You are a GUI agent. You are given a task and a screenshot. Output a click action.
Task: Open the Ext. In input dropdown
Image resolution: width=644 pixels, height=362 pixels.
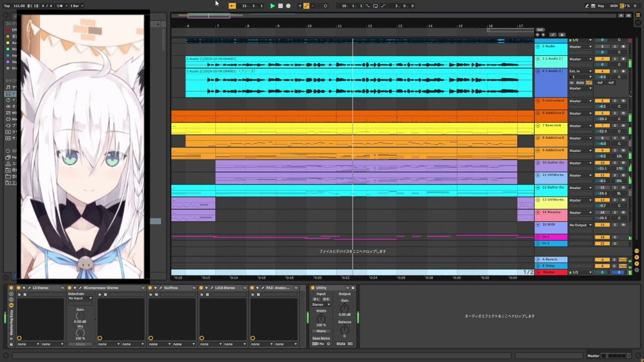click(x=581, y=71)
